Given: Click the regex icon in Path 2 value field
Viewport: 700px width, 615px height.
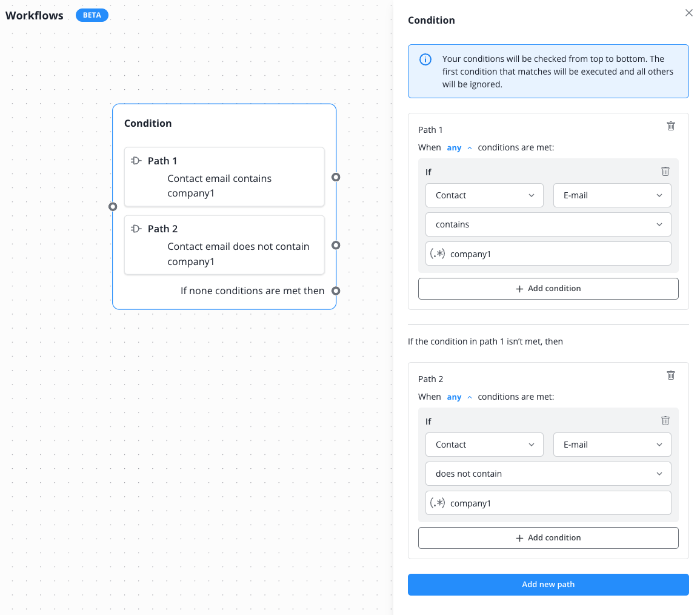Looking at the screenshot, I should (438, 503).
